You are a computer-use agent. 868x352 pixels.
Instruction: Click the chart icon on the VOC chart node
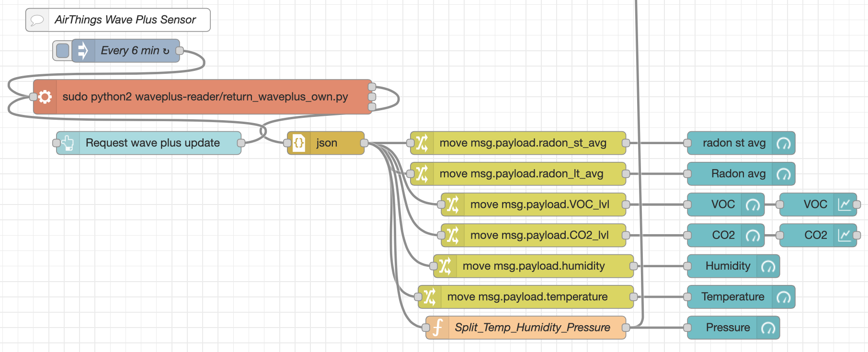tap(845, 204)
